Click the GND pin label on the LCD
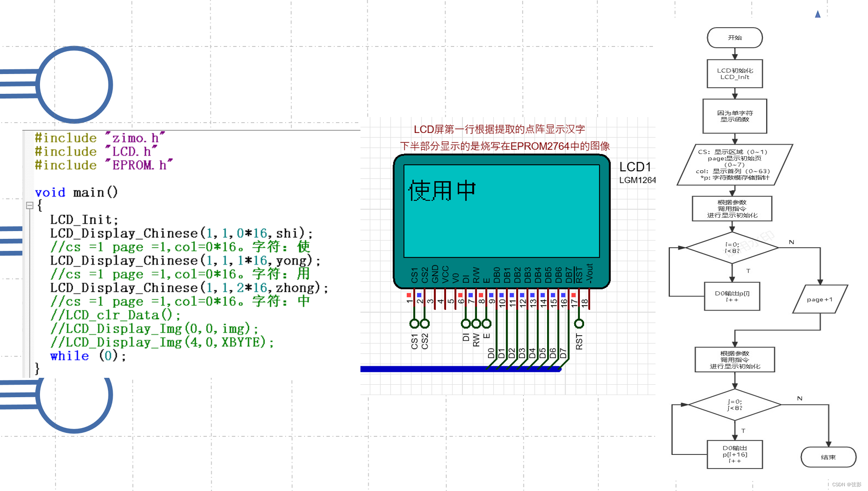This screenshot has height=491, width=868. pyautogui.click(x=435, y=274)
